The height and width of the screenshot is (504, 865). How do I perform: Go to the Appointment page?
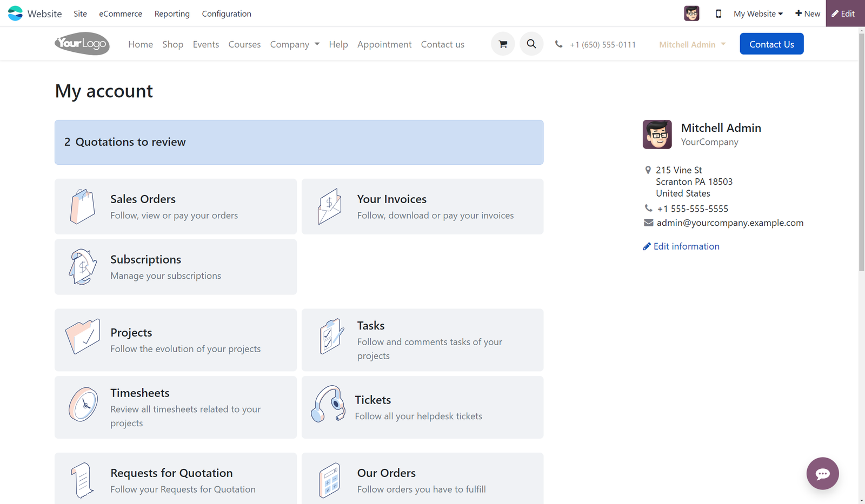tap(384, 44)
